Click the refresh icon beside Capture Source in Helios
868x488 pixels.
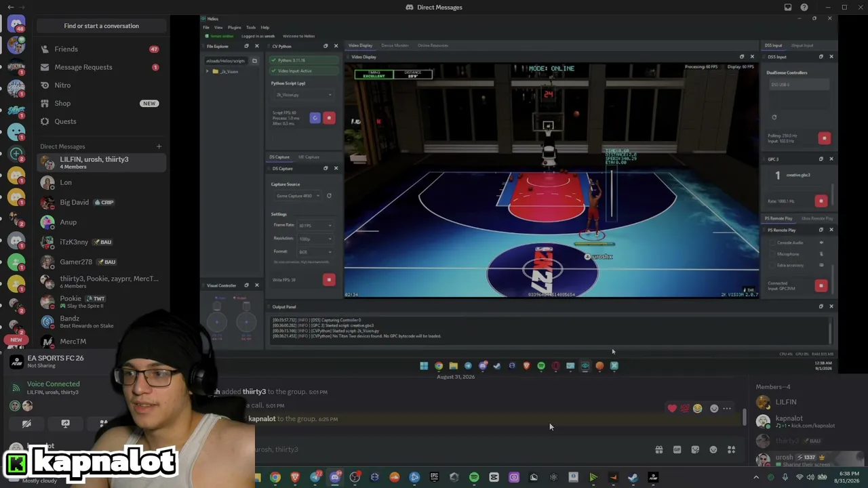pos(329,196)
